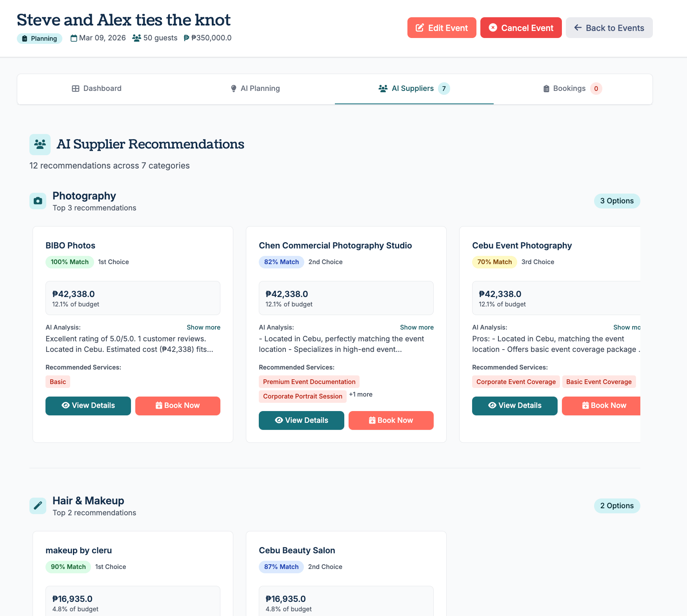This screenshot has width=687, height=616.
Task: Click the peso icon beside ₱350,000.0
Action: pyautogui.click(x=187, y=38)
